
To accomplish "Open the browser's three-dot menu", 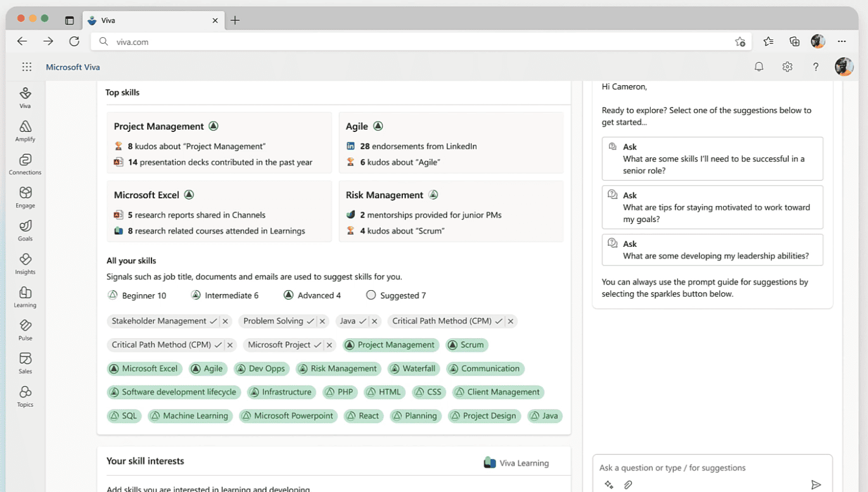I will [842, 41].
